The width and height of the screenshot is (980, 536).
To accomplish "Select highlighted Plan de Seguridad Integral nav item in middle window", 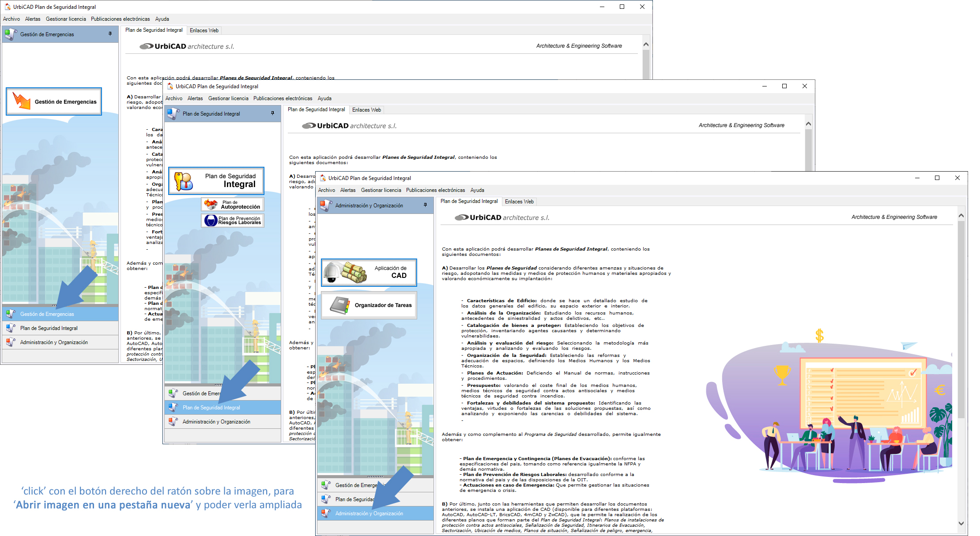I will [x=223, y=408].
